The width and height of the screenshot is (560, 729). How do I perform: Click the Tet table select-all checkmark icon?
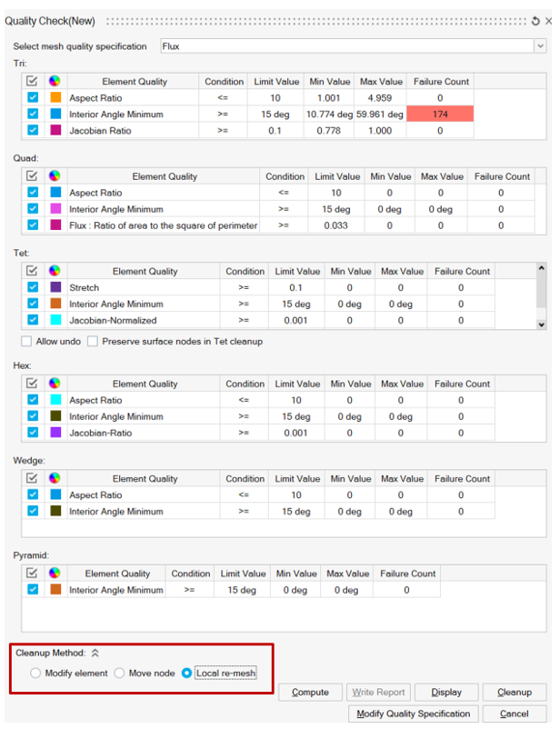point(33,271)
